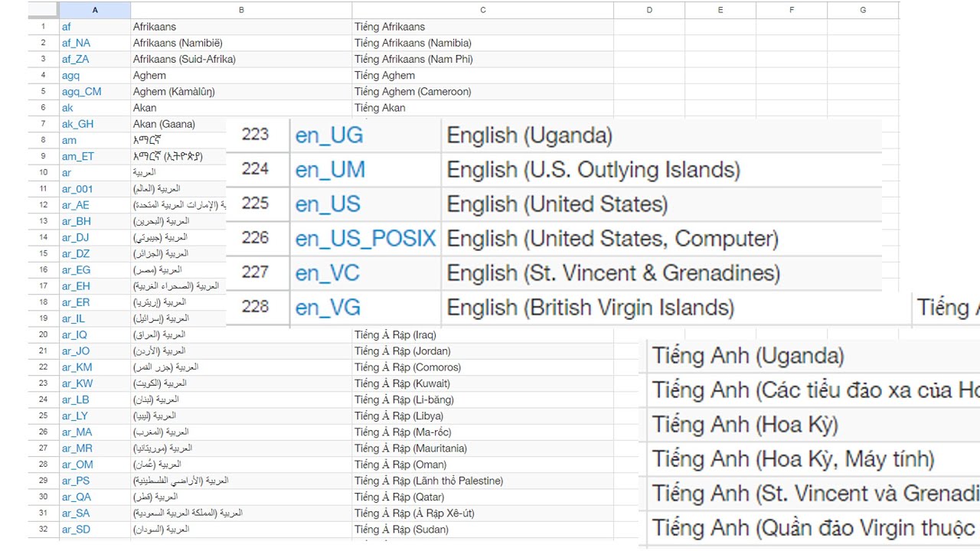Select column E header
This screenshot has height=551, width=980.
pyautogui.click(x=720, y=10)
